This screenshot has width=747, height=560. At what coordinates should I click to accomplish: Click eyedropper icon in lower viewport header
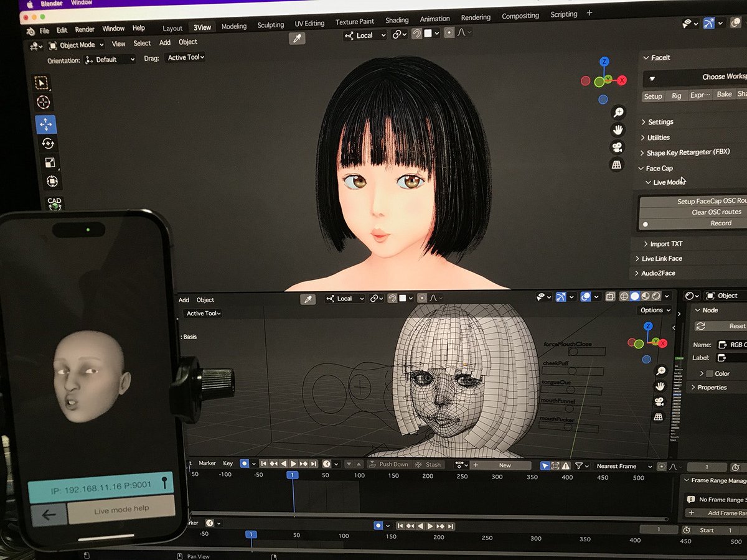[308, 299]
